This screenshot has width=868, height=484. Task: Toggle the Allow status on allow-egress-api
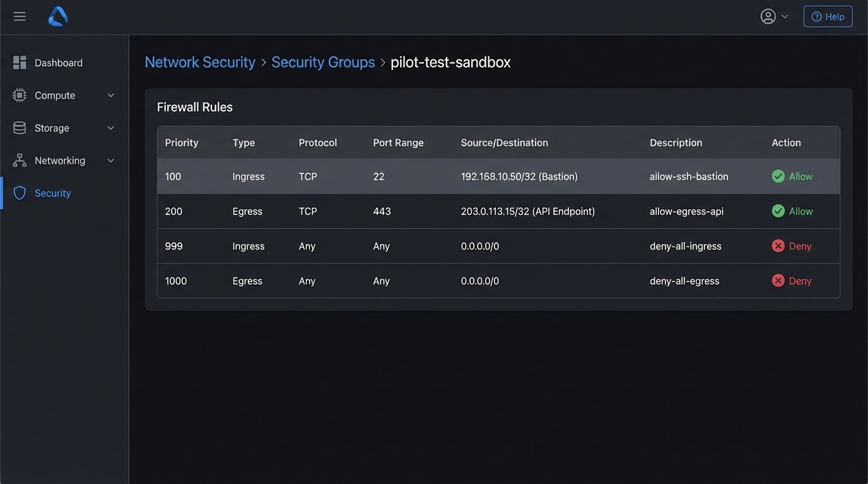pyautogui.click(x=792, y=211)
